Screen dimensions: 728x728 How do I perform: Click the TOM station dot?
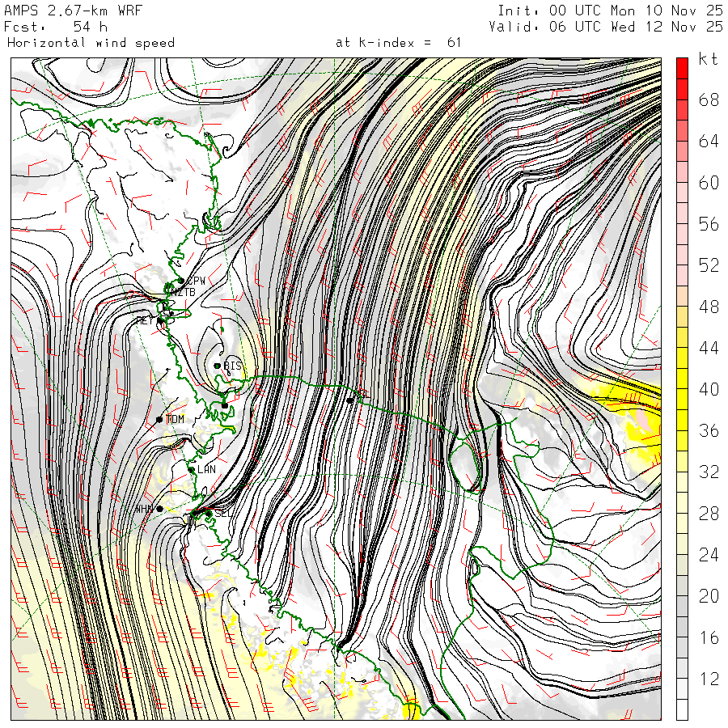tap(159, 419)
